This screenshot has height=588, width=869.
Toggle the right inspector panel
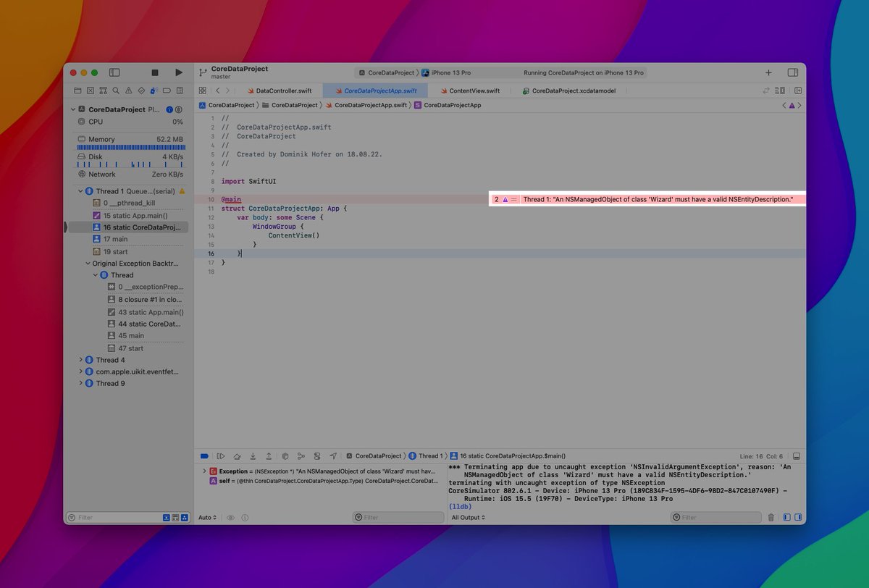coord(793,72)
